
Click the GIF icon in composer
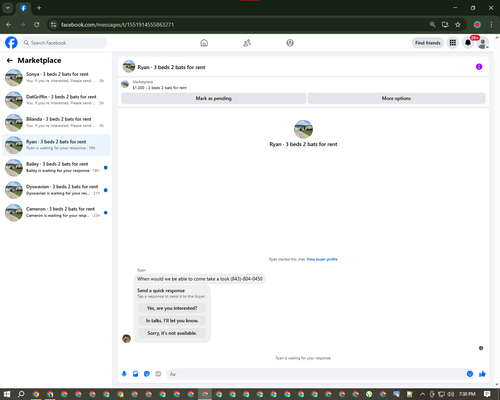(158, 374)
